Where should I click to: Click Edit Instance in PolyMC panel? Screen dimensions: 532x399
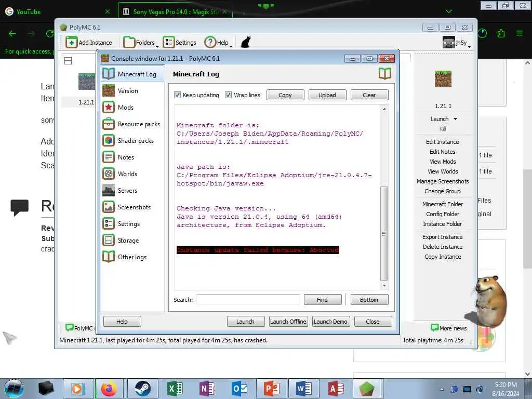pyautogui.click(x=443, y=142)
